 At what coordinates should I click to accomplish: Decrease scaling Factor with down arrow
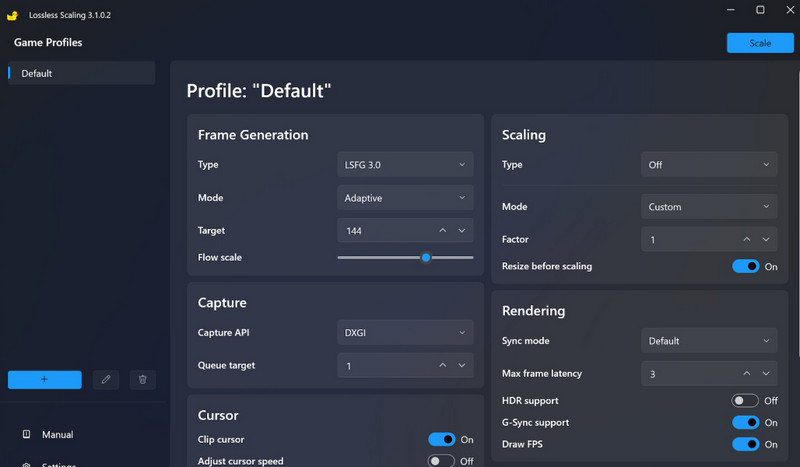[x=765, y=240]
